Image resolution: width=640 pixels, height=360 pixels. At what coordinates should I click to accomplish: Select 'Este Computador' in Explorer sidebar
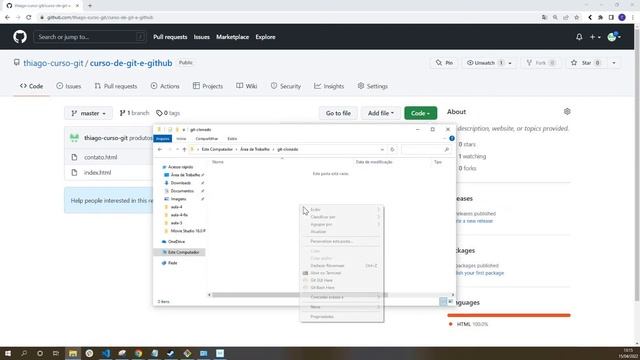(x=183, y=252)
